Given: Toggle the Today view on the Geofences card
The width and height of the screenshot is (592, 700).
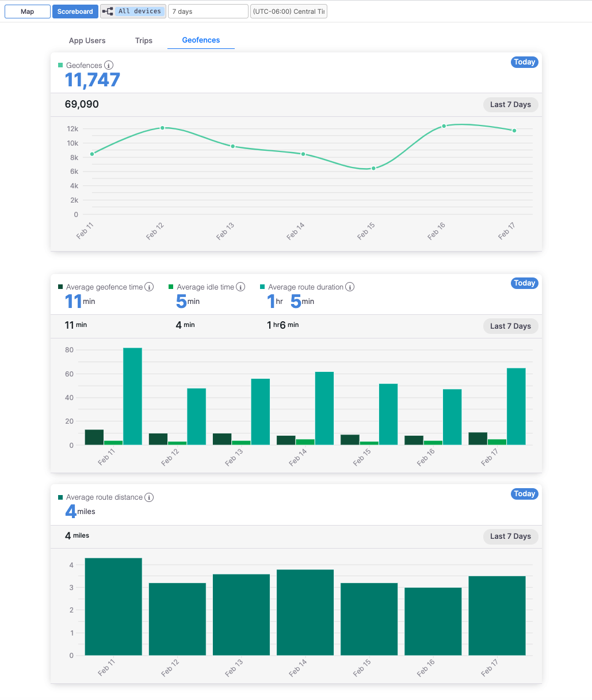Looking at the screenshot, I should (x=524, y=62).
